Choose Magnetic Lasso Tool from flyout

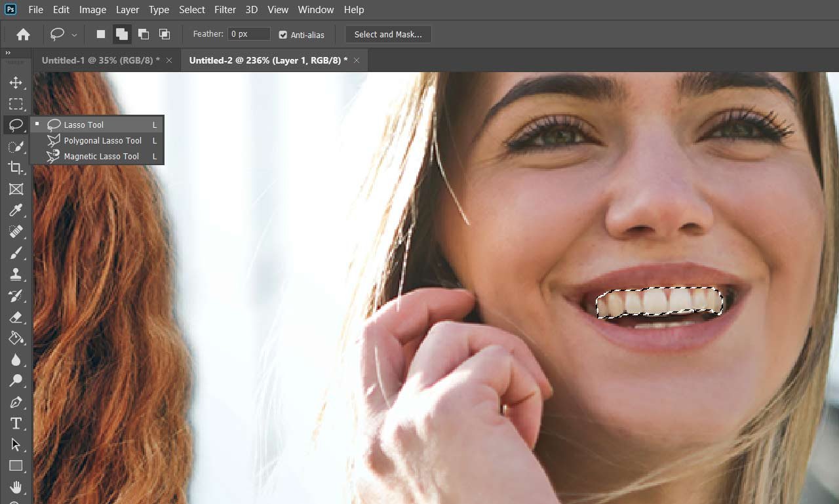pos(97,156)
